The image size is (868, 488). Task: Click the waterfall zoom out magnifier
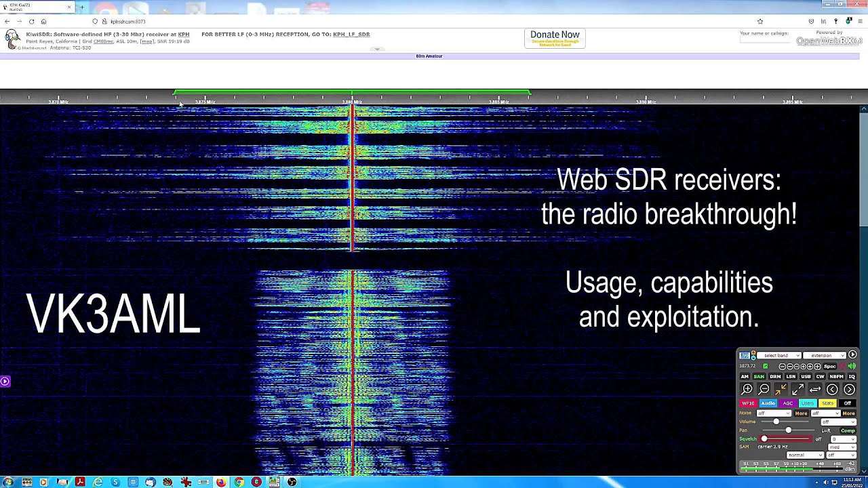(x=764, y=389)
